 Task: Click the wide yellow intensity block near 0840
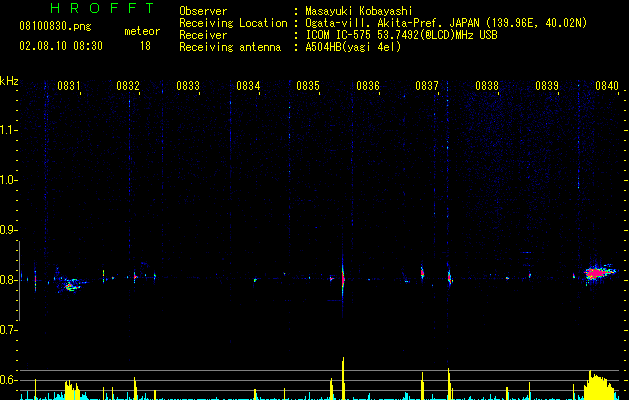pyautogui.click(x=599, y=385)
